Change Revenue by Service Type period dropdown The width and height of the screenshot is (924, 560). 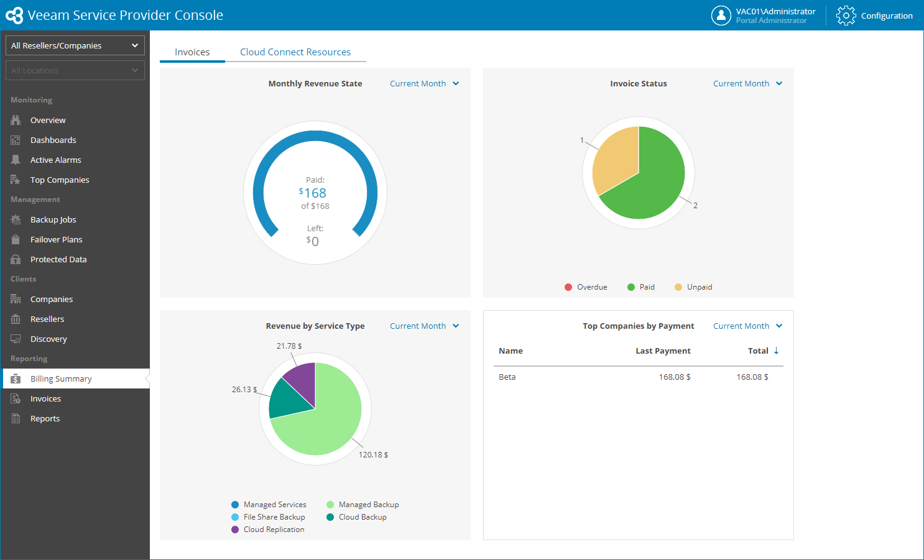[x=424, y=326]
